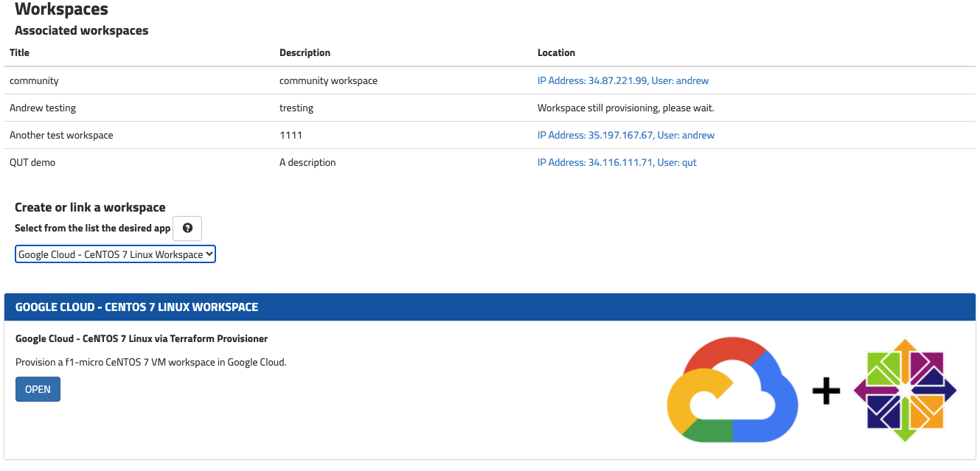980x471 pixels.
Task: Open QUT demo IP 34.116.111.71 link
Action: click(x=617, y=162)
